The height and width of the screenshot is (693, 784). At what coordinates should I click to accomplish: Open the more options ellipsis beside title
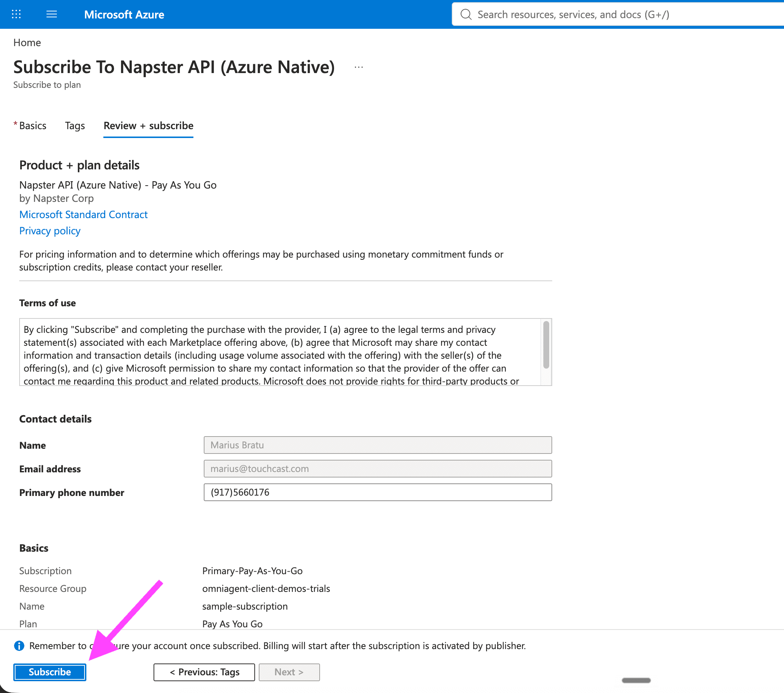click(x=359, y=68)
